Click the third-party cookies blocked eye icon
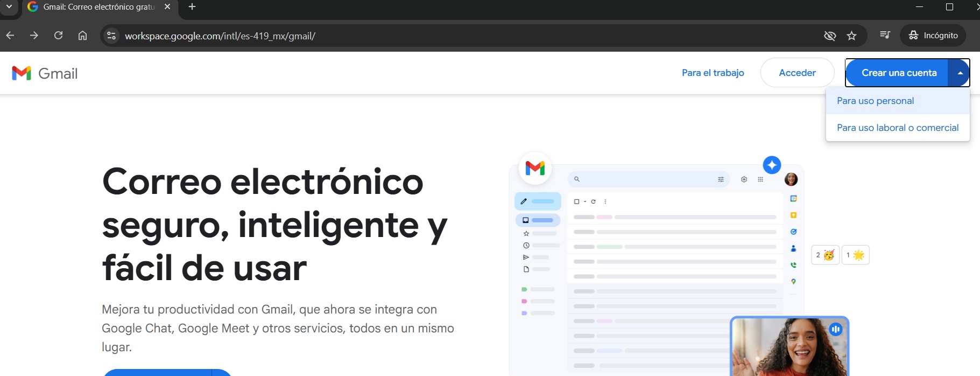 click(830, 36)
